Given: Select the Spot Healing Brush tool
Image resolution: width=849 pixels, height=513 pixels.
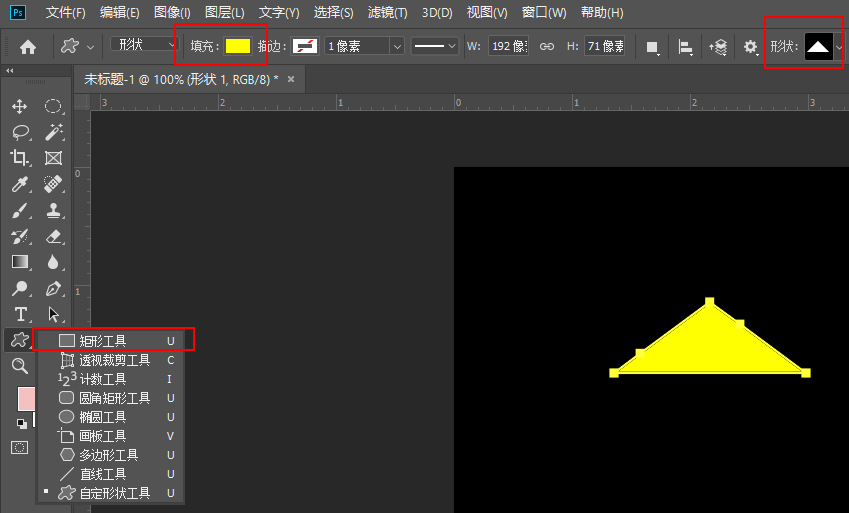Looking at the screenshot, I should click(53, 184).
